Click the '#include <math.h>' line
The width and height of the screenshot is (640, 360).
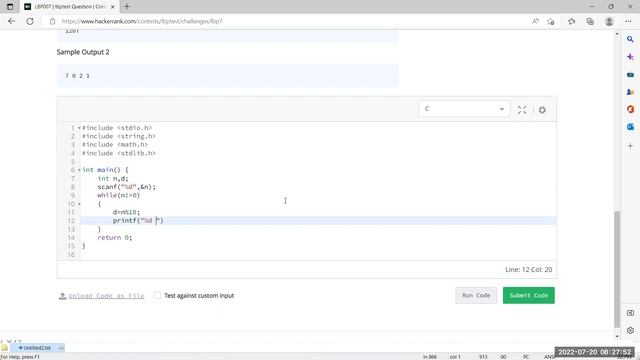(x=115, y=144)
